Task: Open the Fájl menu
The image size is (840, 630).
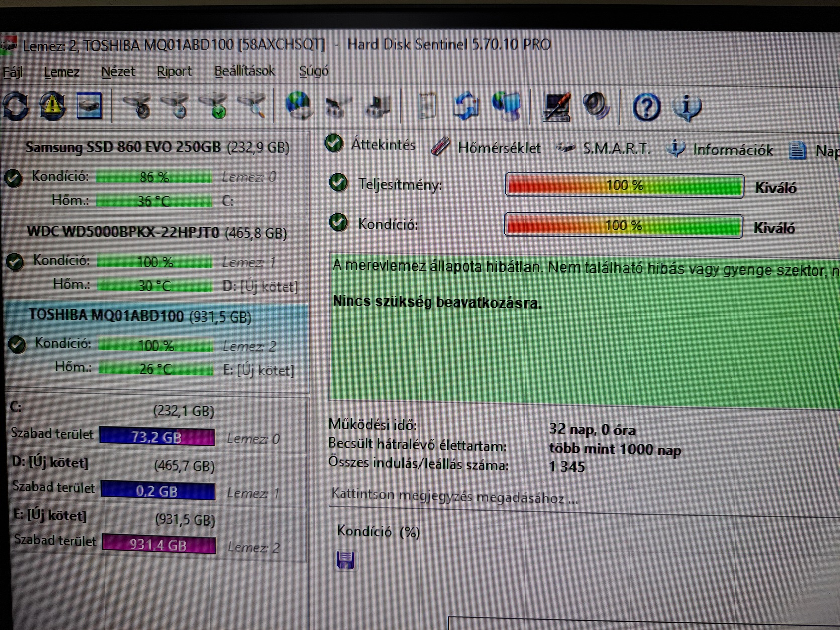Action: (x=13, y=72)
